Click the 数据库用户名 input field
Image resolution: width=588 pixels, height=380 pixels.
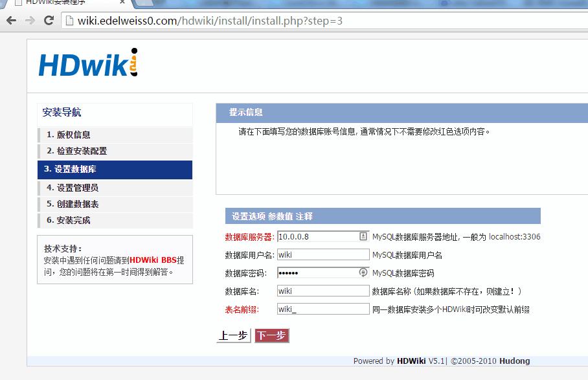click(x=322, y=254)
